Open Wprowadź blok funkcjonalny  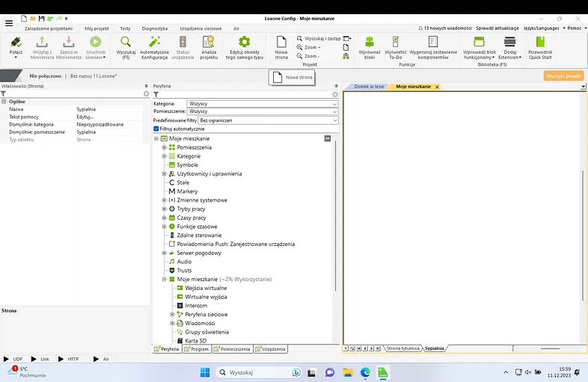click(480, 48)
